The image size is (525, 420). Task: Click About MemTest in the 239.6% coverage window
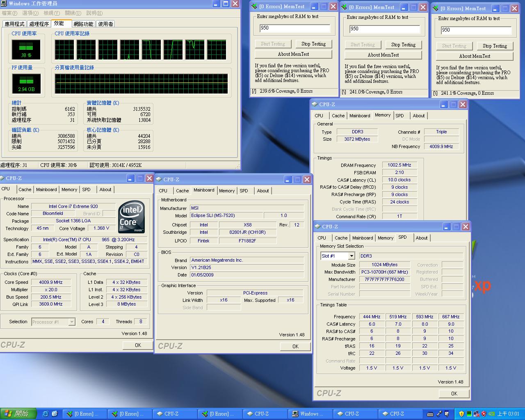click(293, 54)
